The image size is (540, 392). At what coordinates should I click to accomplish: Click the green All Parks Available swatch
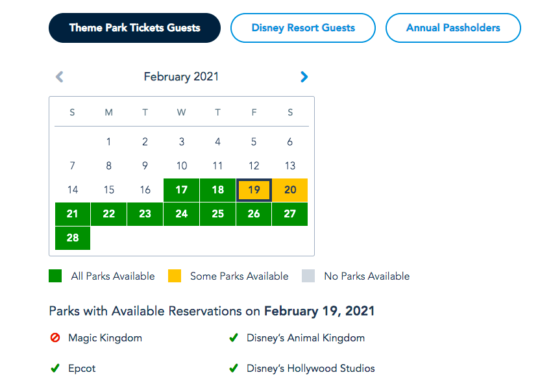[55, 276]
